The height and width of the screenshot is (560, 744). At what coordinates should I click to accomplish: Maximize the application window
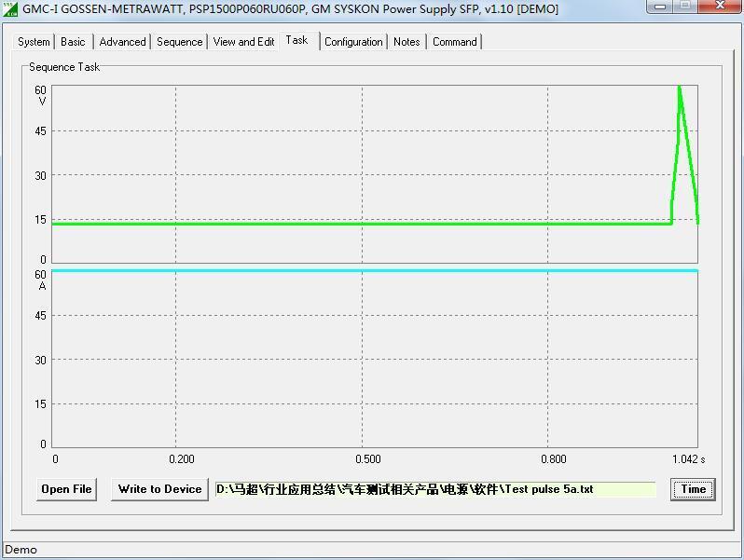[685, 7]
